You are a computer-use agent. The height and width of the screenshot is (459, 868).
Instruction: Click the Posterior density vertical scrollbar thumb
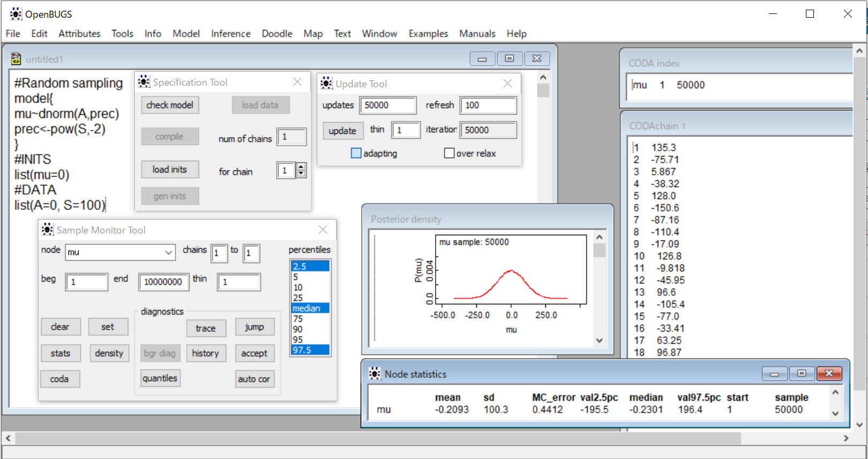click(x=599, y=251)
